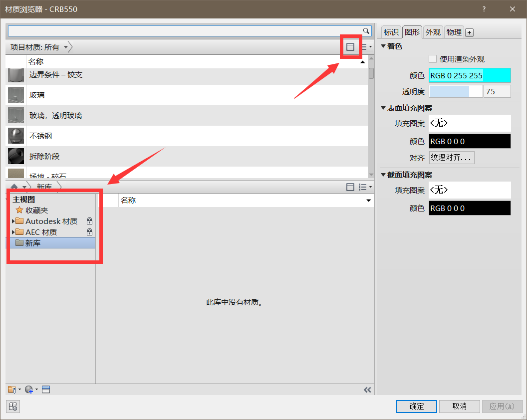Image resolution: width=527 pixels, height=420 pixels.
Task: Change the cut pattern color RGB 0 0 0
Action: [x=470, y=208]
